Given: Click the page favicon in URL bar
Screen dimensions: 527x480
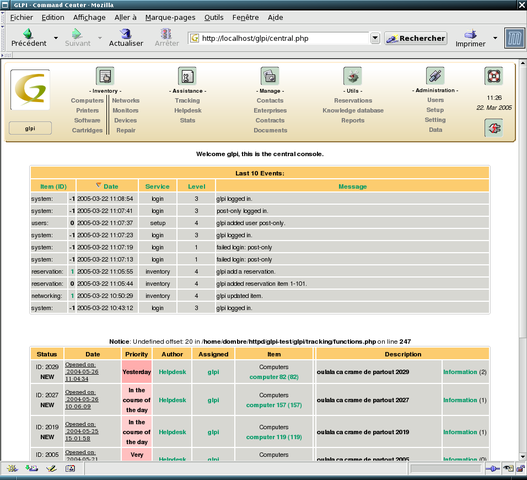Looking at the screenshot, I should (x=195, y=38).
